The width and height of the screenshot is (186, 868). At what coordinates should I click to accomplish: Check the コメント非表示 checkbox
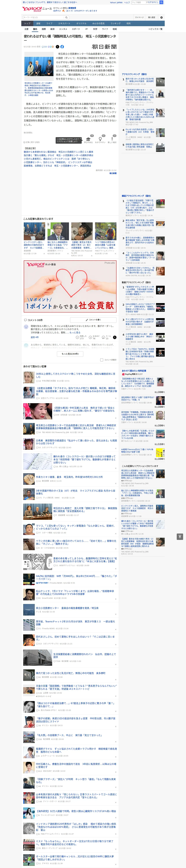[102, 360]
